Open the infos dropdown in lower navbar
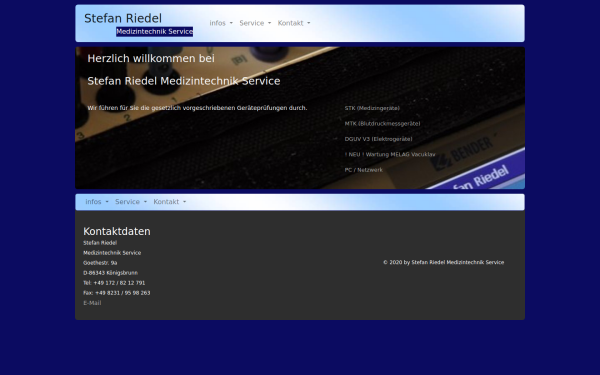Screen dimensions: 600x375 tap(97, 202)
